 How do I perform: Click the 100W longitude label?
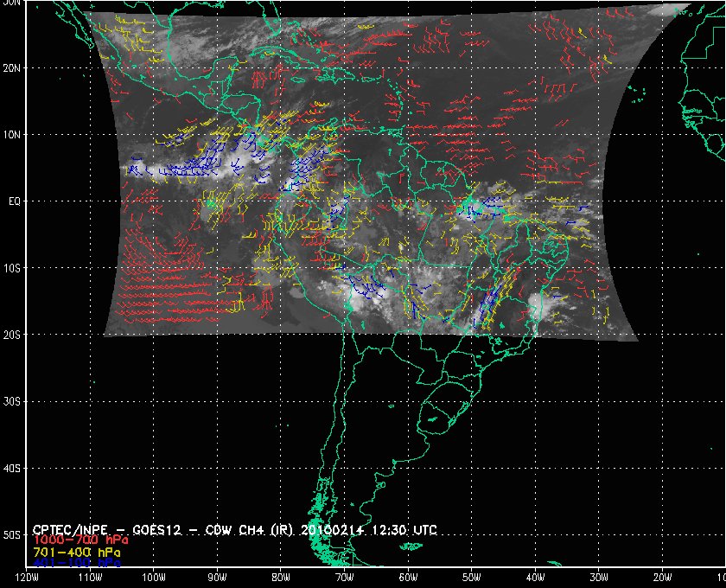153,577
